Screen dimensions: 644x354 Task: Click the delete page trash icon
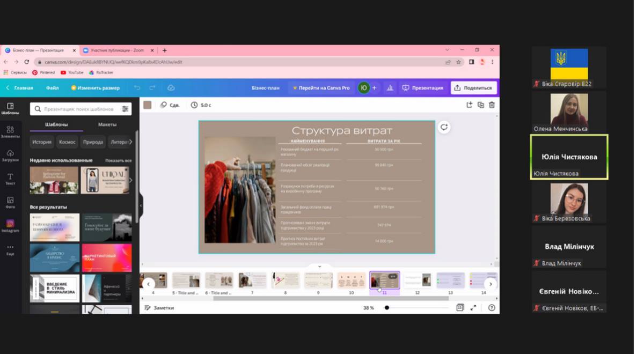pos(491,105)
